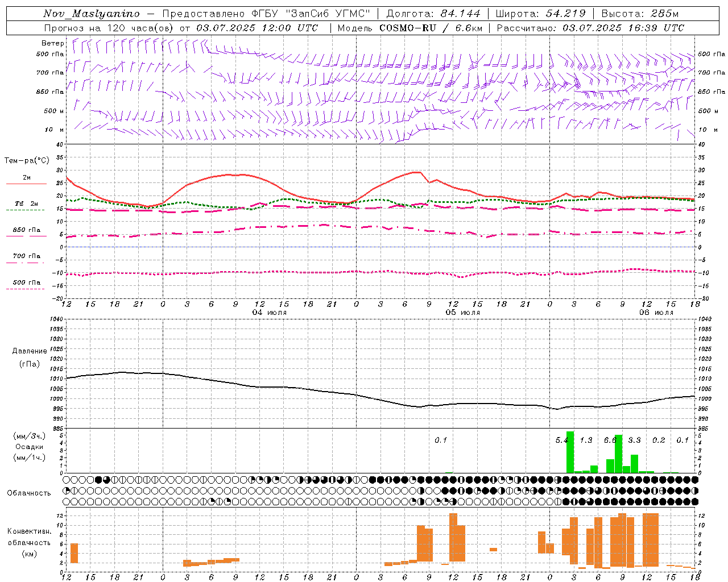Click the Конвективн. convective cloudiness label
This screenshot has width=728, height=582.
point(30,531)
